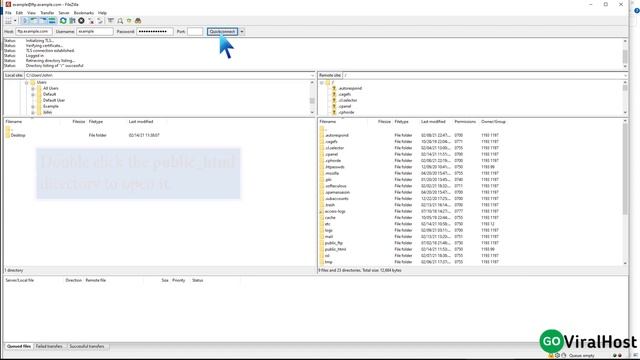Open file search binoculars icon
Viewport: 640px width, 360px height.
pyautogui.click(x=138, y=20)
